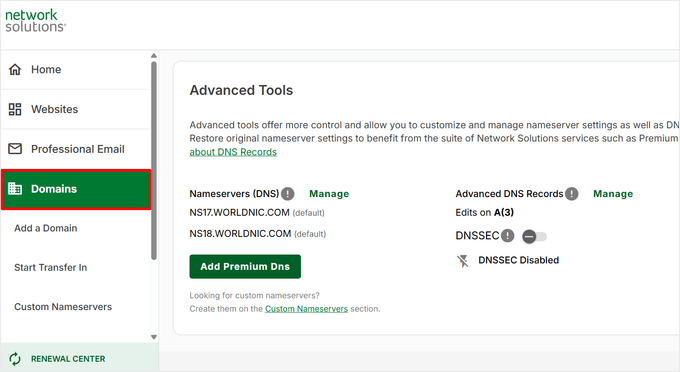Click the Add Premium Dns button

click(245, 266)
